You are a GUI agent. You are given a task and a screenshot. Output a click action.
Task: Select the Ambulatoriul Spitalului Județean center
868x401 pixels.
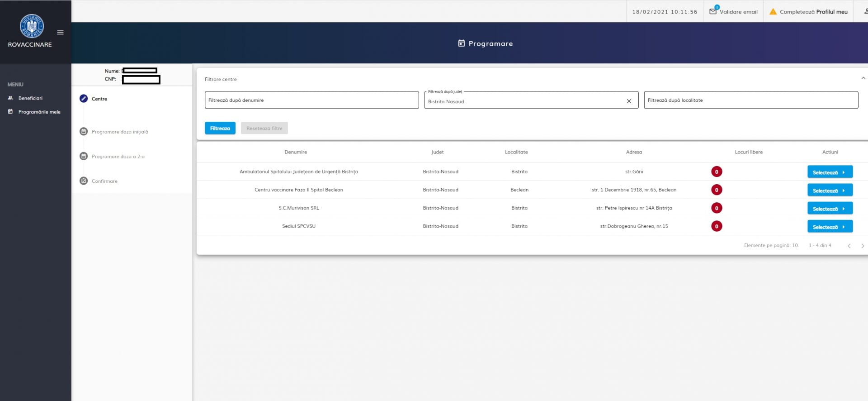click(830, 172)
